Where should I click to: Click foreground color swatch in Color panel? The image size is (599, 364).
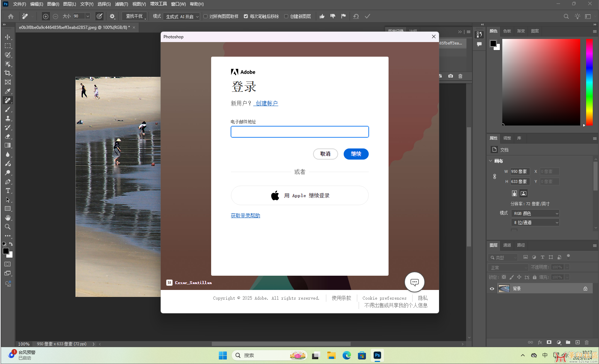coord(493,43)
